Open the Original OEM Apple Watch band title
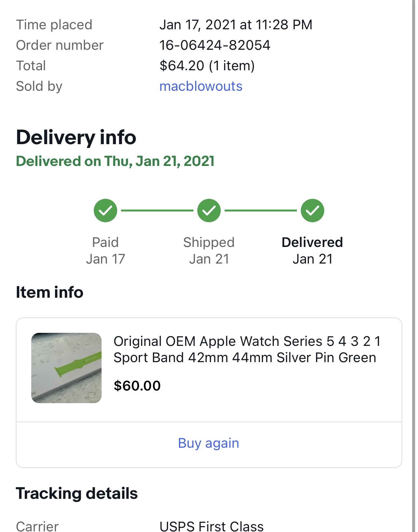This screenshot has height=532, width=418. (247, 349)
